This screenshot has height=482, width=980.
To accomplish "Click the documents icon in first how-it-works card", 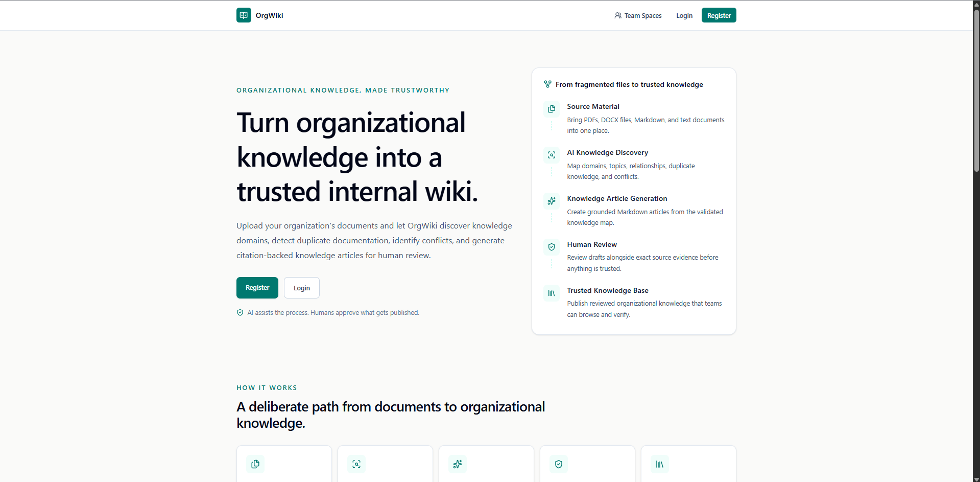I will 255,464.
